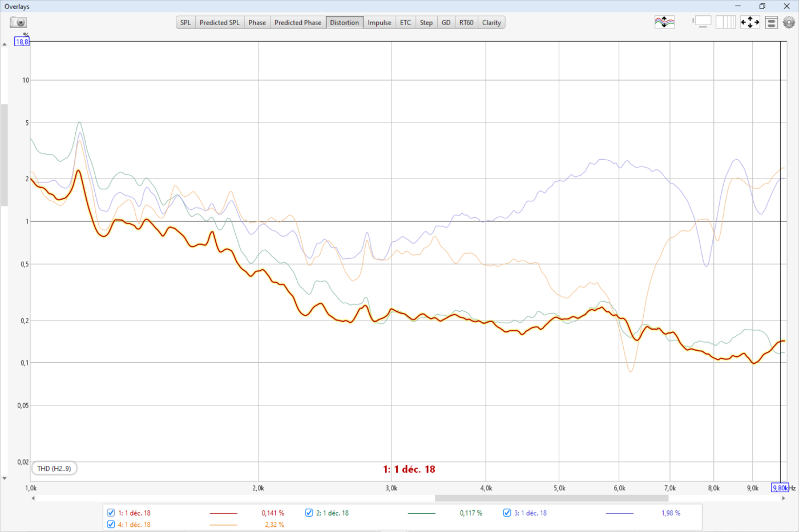Click the separate traces icon
799x532 pixels.
(x=664, y=22)
